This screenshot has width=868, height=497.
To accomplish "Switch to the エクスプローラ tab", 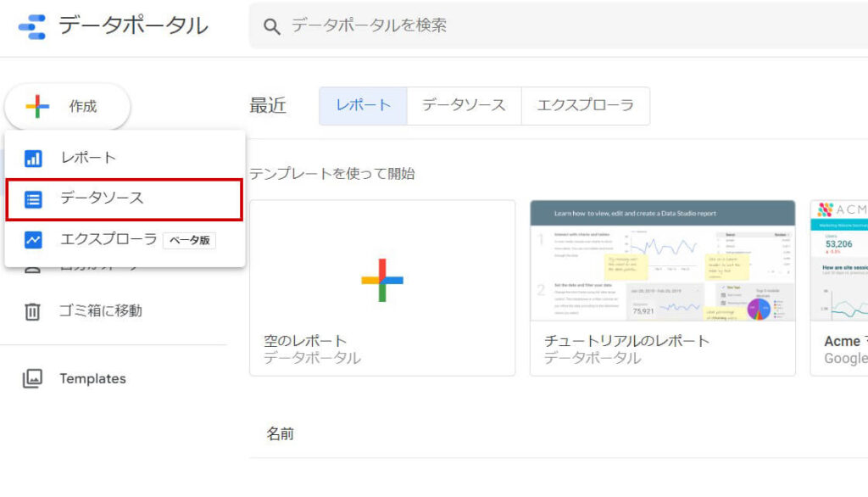I will pyautogui.click(x=585, y=105).
